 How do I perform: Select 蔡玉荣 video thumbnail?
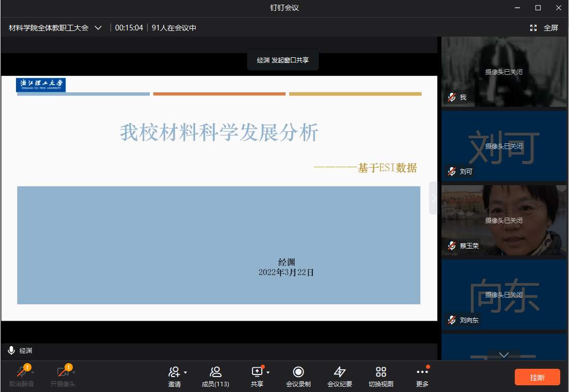pyautogui.click(x=504, y=220)
